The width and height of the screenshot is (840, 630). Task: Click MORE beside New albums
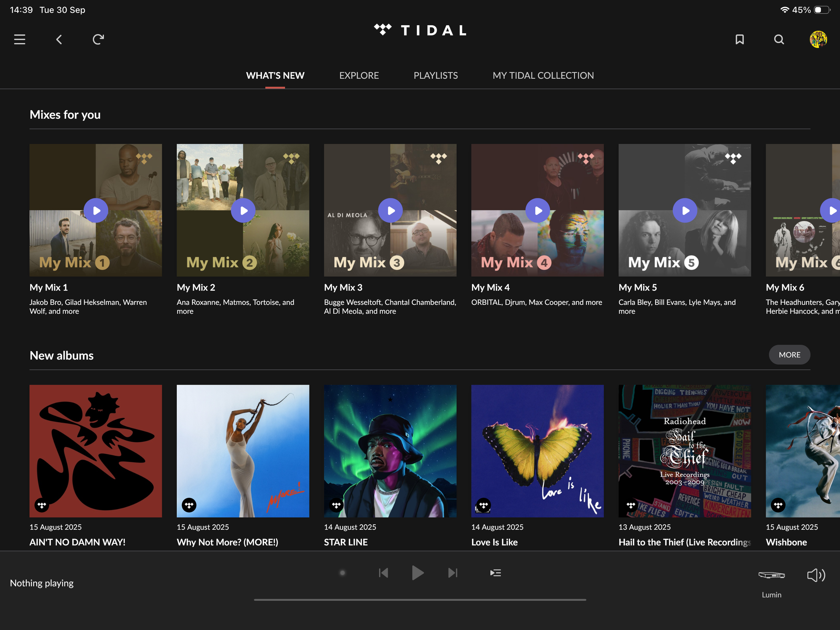[789, 355]
